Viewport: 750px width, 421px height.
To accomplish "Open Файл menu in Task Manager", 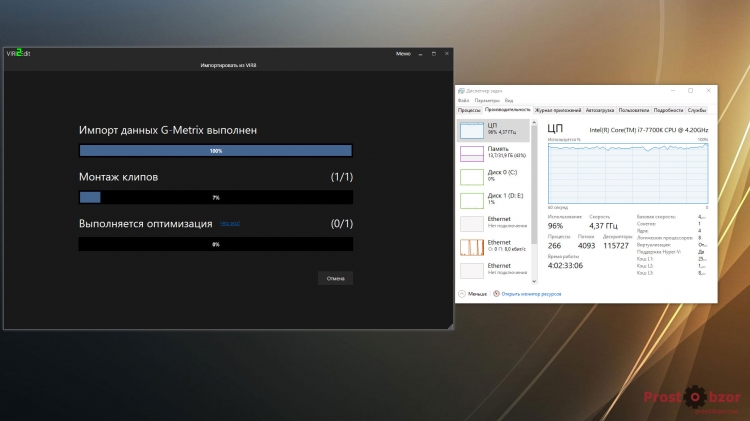I will coord(463,100).
